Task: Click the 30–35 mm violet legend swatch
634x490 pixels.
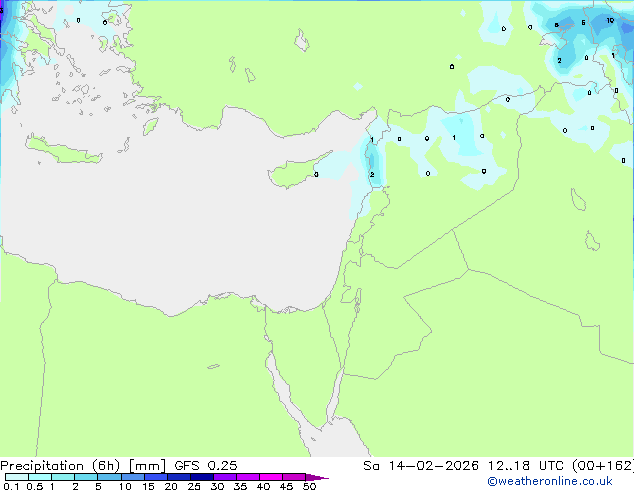Action: (225, 477)
